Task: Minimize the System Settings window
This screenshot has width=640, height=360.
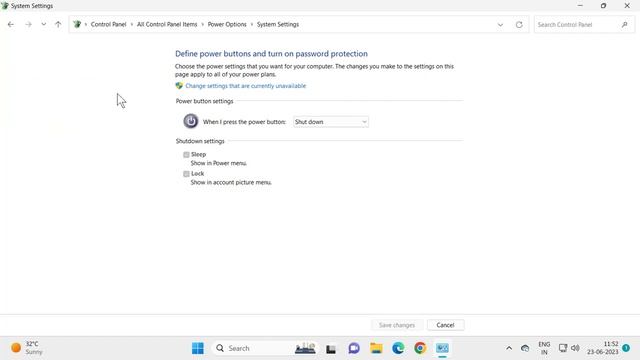Action: tap(580, 6)
